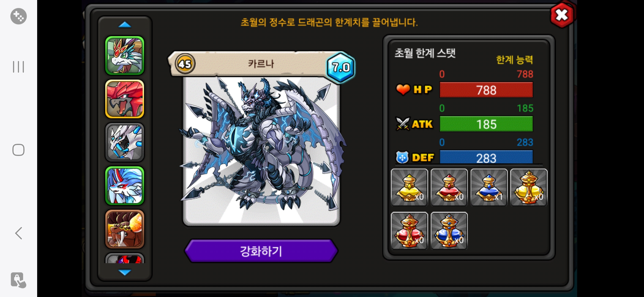
Task: Open the game controller sidebar icon
Action: click(x=18, y=16)
